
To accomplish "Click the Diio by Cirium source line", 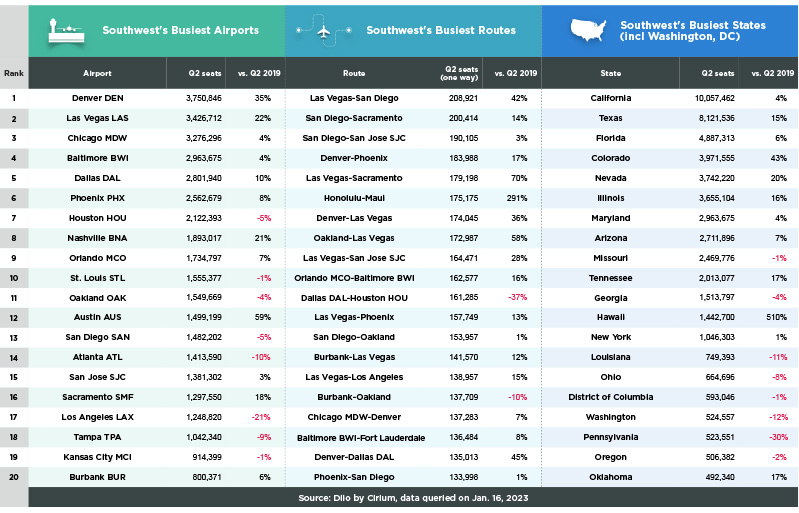I will pyautogui.click(x=413, y=498).
